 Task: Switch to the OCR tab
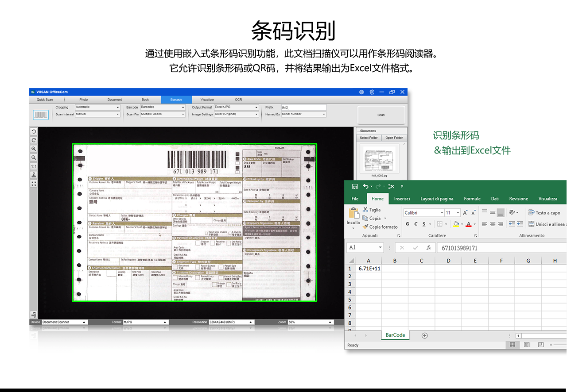[x=238, y=100]
